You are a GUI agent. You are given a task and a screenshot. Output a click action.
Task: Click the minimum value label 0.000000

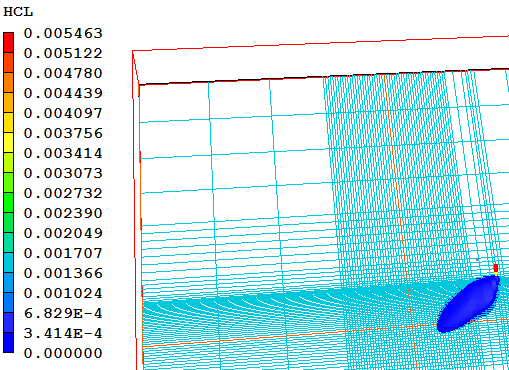point(63,353)
